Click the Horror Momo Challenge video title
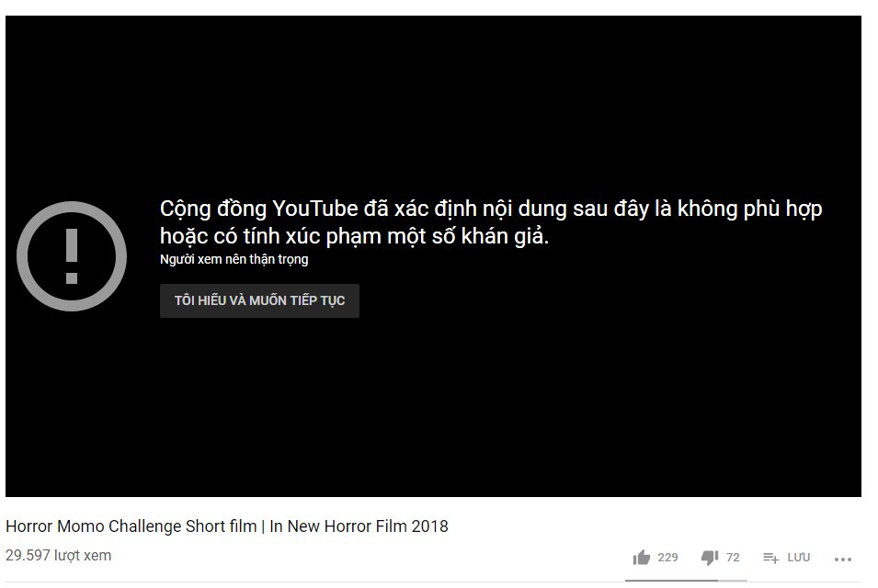This screenshot has width=878, height=588. pos(227,526)
